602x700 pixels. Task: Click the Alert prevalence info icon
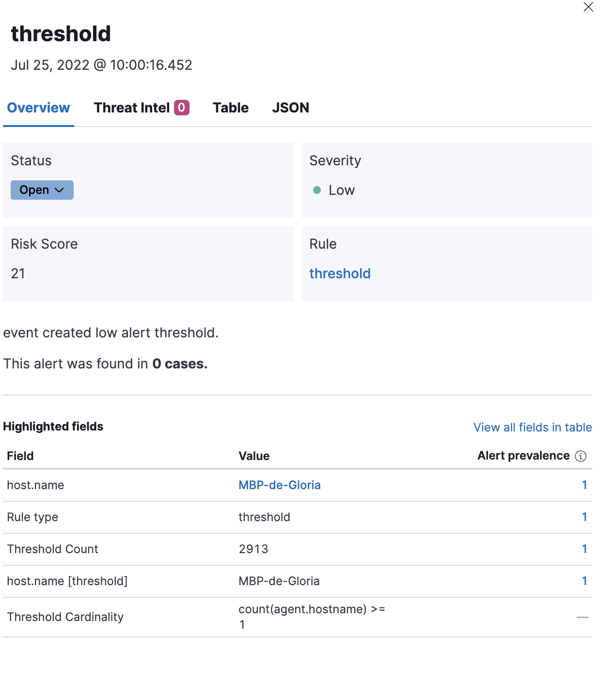coord(580,456)
